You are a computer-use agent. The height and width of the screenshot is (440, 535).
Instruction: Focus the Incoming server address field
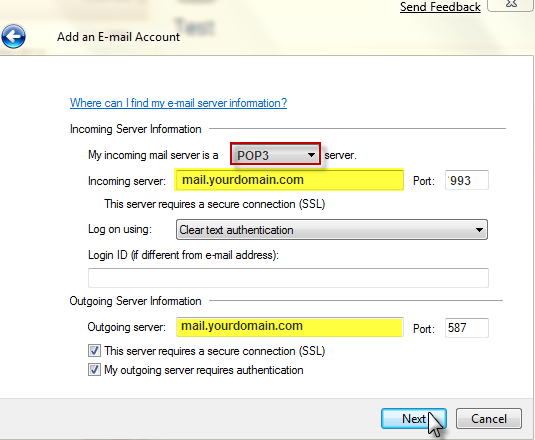[290, 180]
